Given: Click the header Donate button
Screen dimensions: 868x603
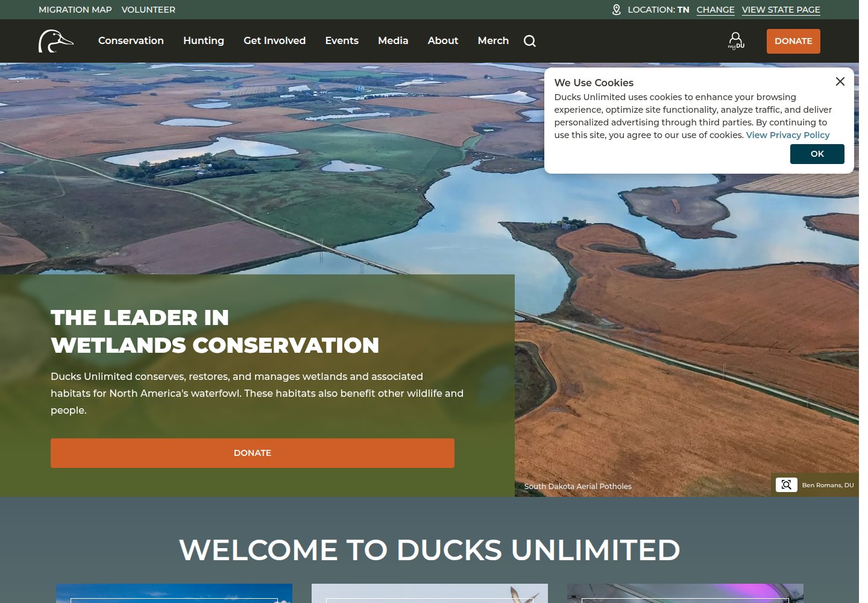Looking at the screenshot, I should tap(793, 41).
